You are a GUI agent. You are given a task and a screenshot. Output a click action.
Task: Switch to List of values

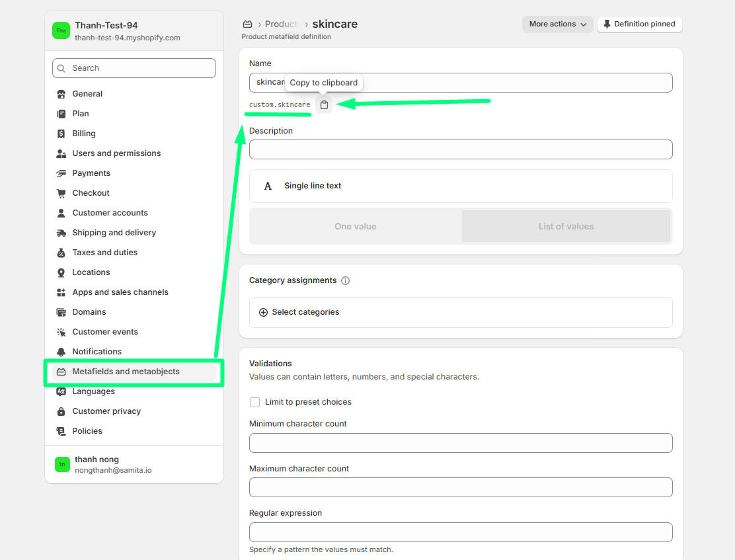pyautogui.click(x=566, y=226)
